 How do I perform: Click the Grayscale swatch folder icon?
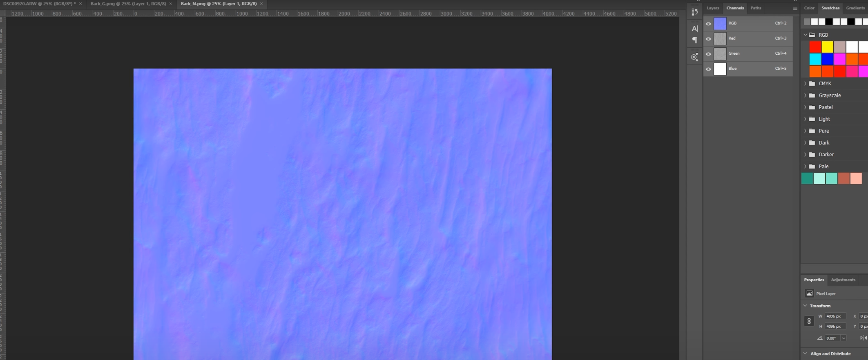pos(812,96)
